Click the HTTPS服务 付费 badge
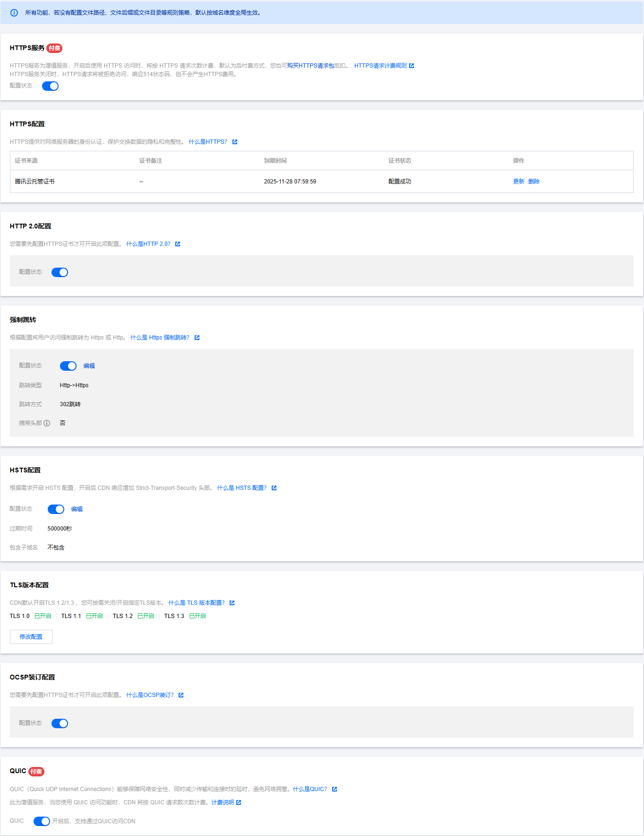The image size is (644, 836). [54, 48]
